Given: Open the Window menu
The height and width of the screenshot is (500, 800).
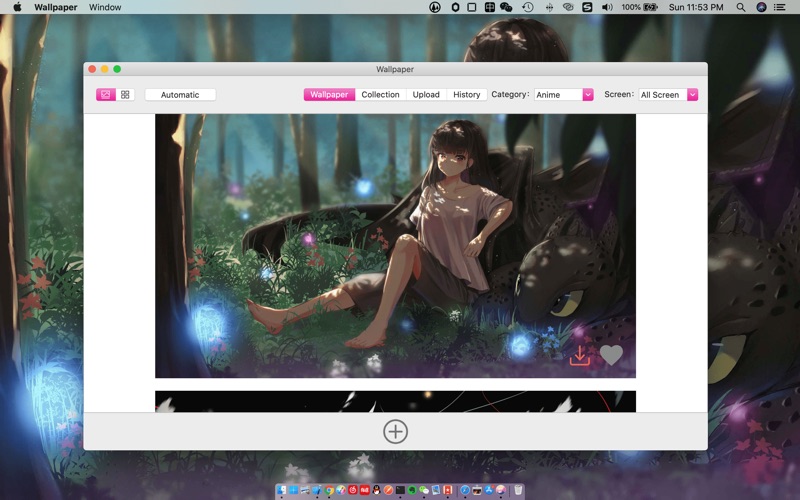Looking at the screenshot, I should click(105, 7).
